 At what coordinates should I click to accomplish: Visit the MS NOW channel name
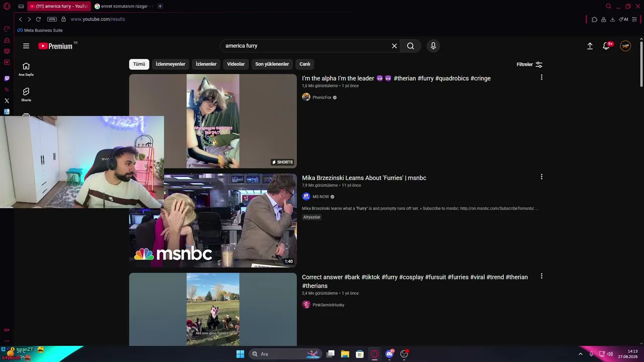pos(320,197)
